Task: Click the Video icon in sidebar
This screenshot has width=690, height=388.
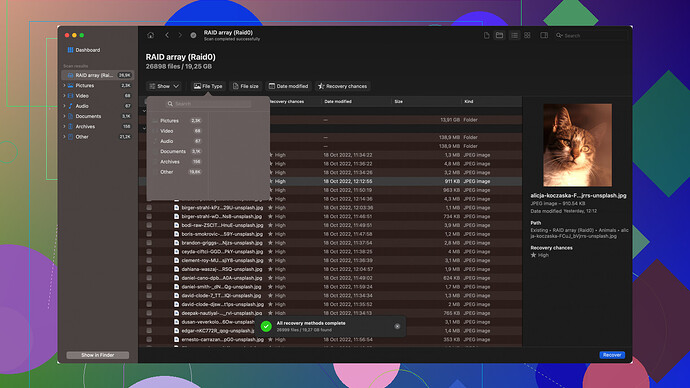Action: coord(70,95)
